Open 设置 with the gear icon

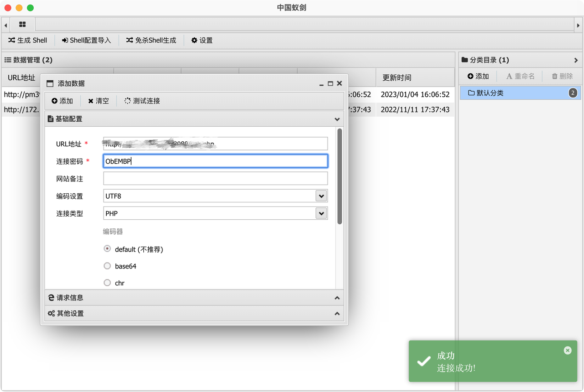pos(202,40)
